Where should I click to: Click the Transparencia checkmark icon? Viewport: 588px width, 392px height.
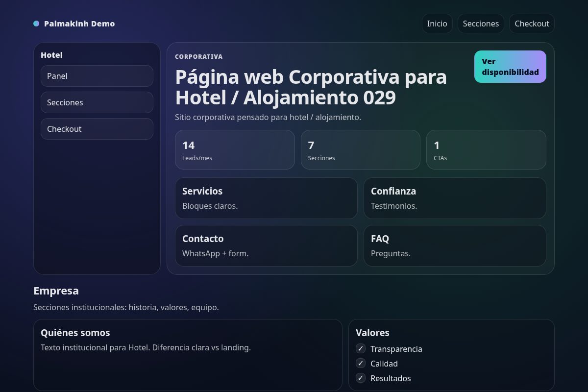[x=360, y=348]
